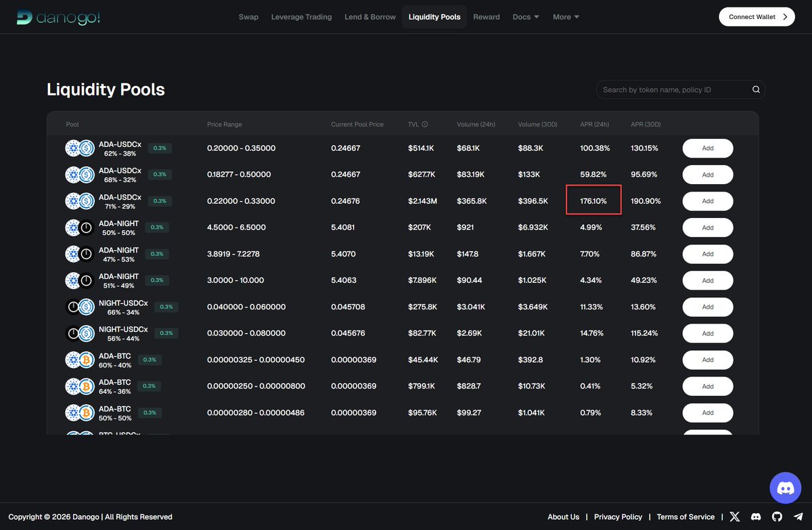Expand the More menu

[x=566, y=16]
